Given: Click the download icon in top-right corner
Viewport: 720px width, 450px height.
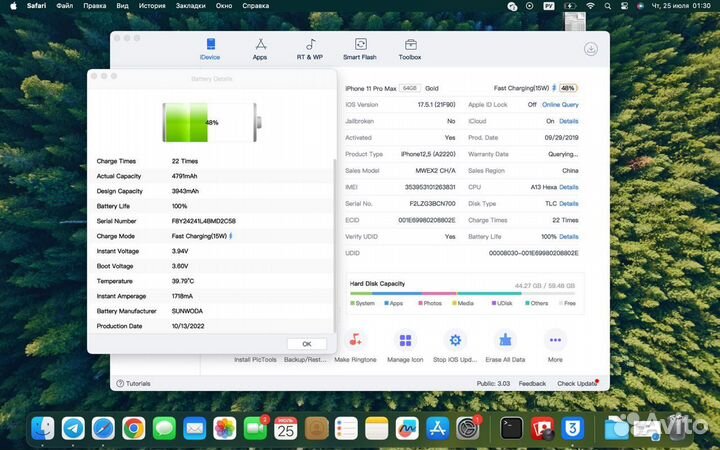Looking at the screenshot, I should (x=591, y=49).
